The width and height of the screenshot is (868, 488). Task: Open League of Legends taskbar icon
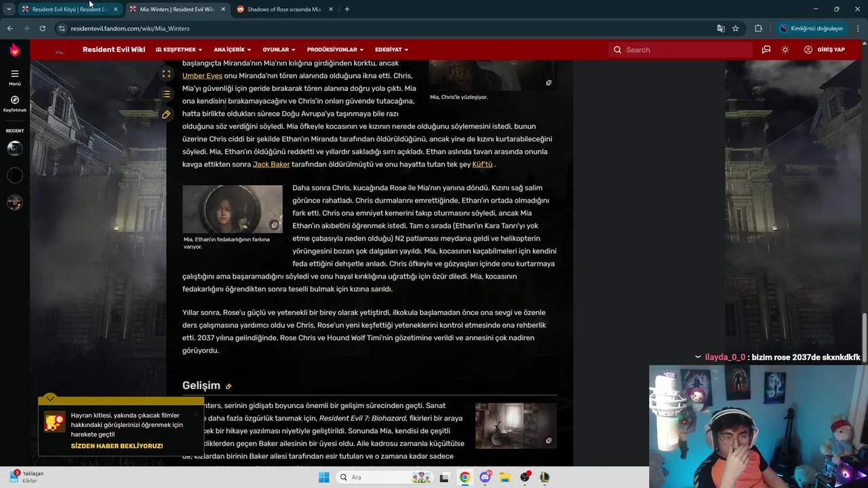(544, 477)
